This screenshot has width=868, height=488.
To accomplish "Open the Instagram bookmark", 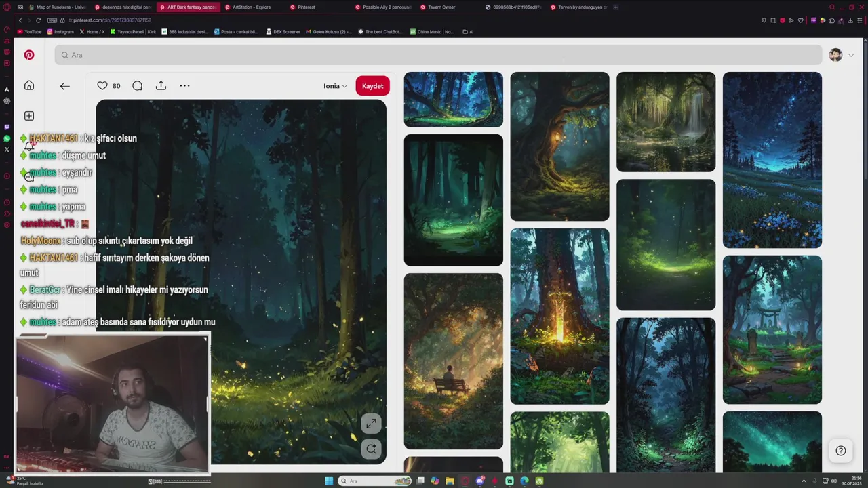I will (x=60, y=32).
